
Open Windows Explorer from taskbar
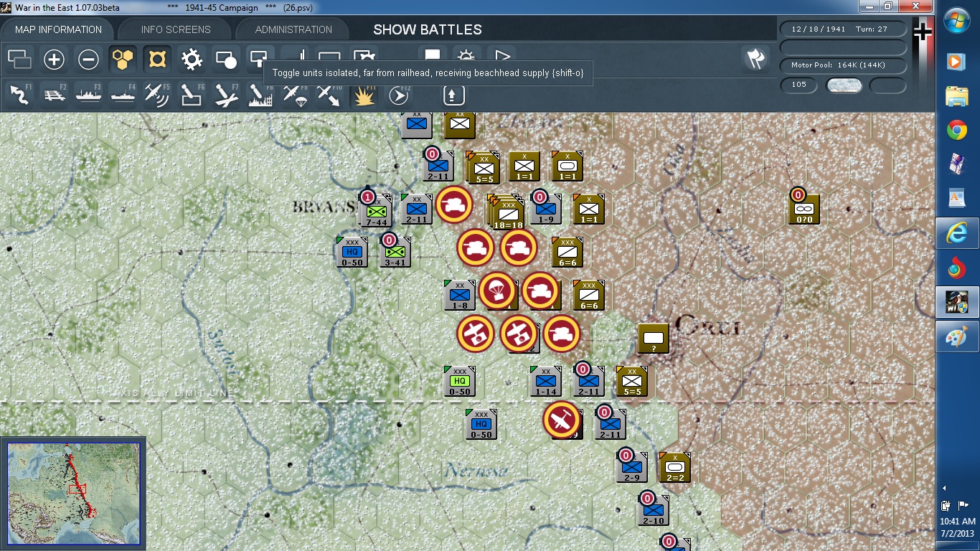(957, 96)
